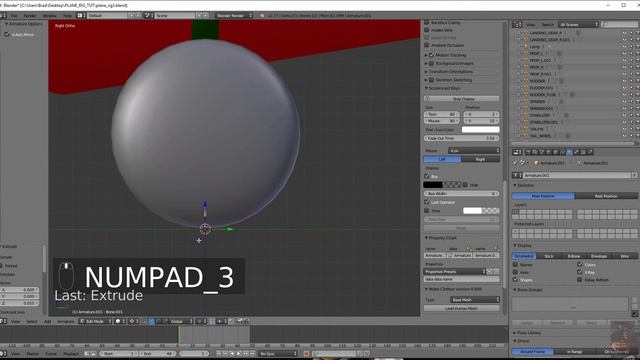Select the Rest Position button
The height and width of the screenshot is (360, 640).
click(606, 196)
